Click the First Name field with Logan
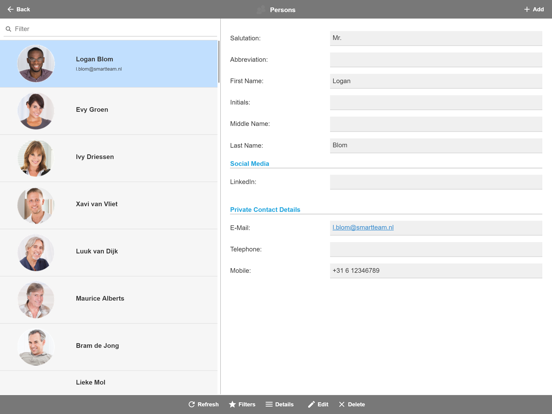 (436, 81)
